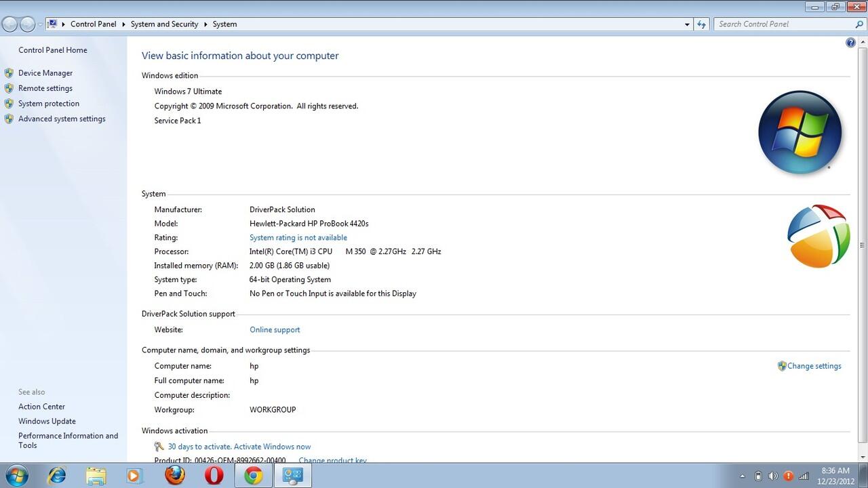Open the volume speaker tray icon

(773, 476)
